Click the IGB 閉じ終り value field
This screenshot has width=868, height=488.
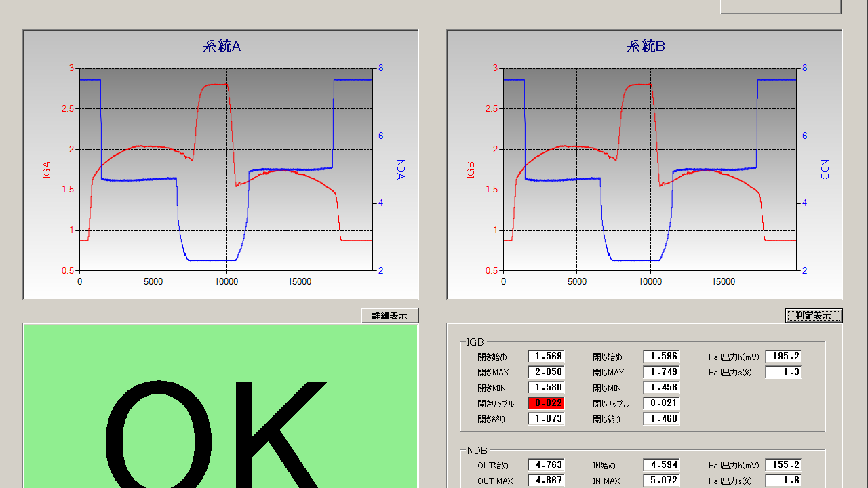661,419
